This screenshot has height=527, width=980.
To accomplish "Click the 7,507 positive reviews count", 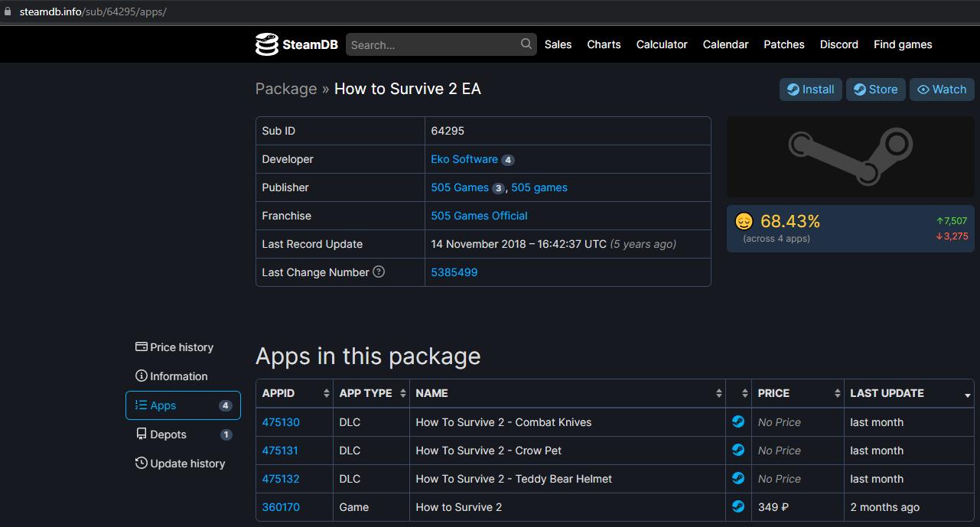I will click(952, 220).
